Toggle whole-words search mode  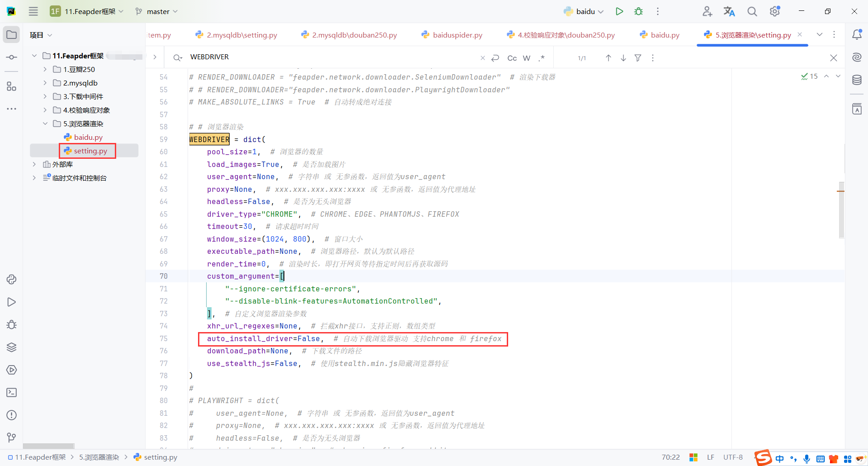click(x=526, y=58)
